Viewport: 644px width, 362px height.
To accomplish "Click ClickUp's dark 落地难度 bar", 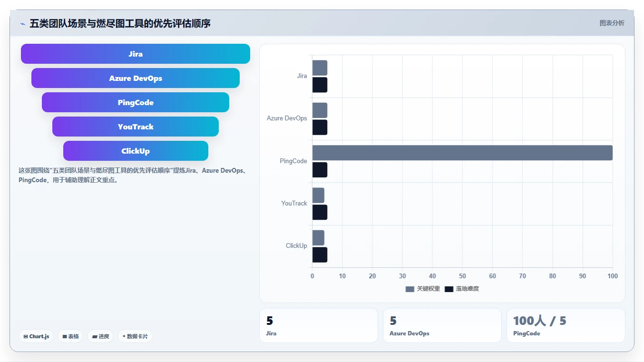I will [x=320, y=254].
